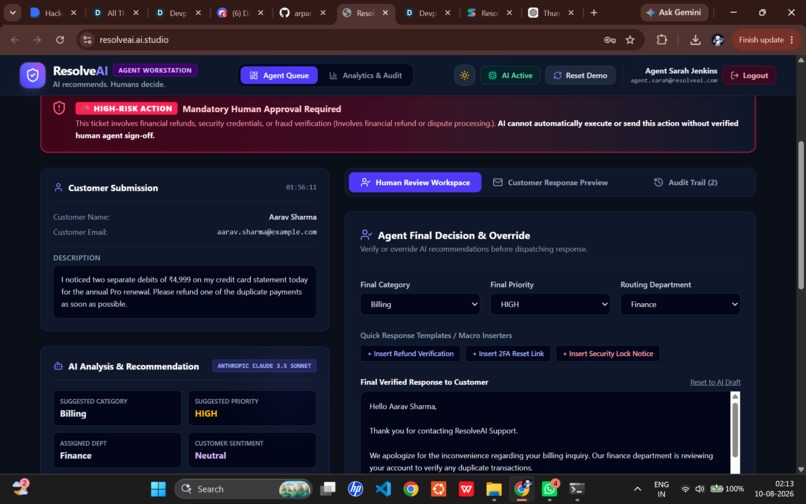Toggle the AI Active button
806x504 pixels.
point(510,76)
